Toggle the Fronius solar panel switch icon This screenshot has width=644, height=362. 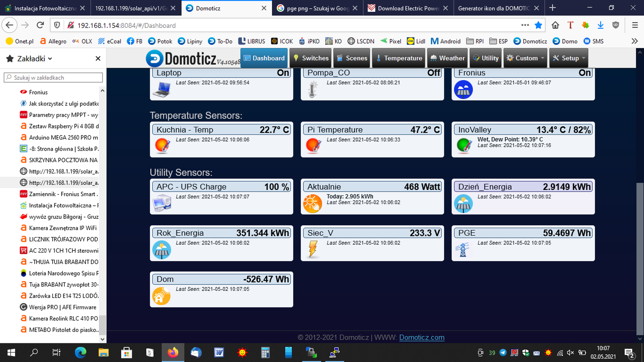(463, 89)
